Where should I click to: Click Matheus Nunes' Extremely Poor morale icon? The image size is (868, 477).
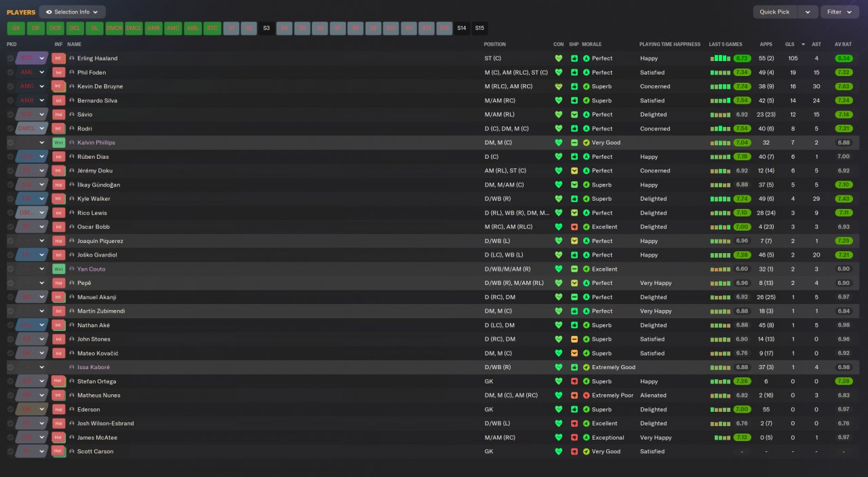[x=587, y=395]
